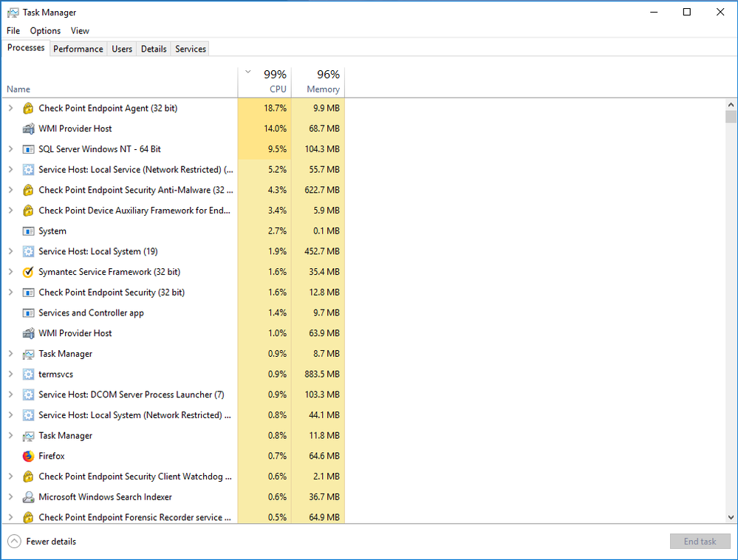
Task: Click the scrollbar down arrow
Action: [x=731, y=517]
